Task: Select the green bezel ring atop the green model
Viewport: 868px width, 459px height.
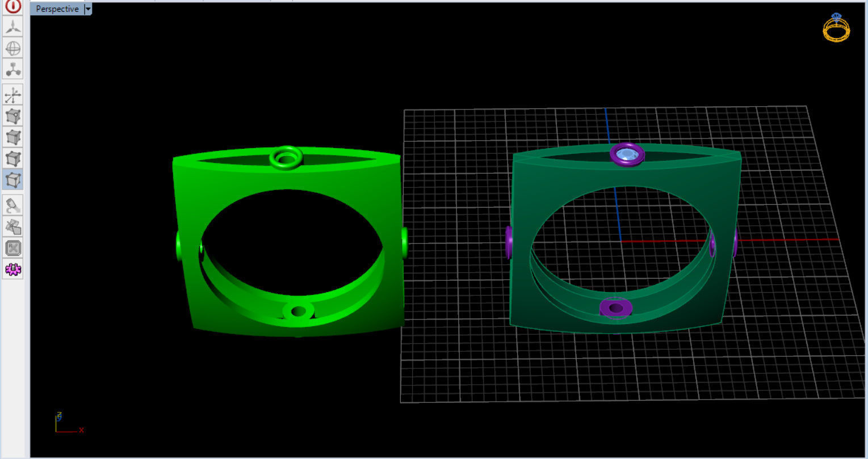Action: coord(286,157)
